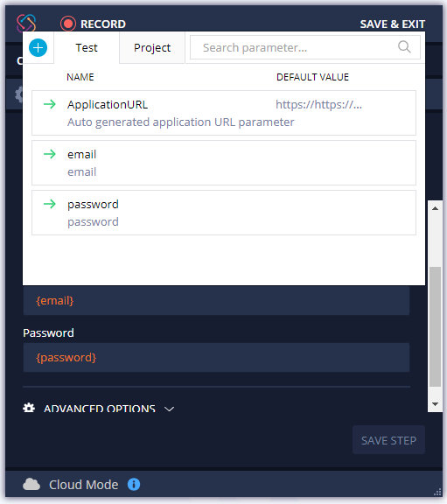This screenshot has height=504, width=447.
Task: Click the Password field containing {password}
Action: pos(216,357)
